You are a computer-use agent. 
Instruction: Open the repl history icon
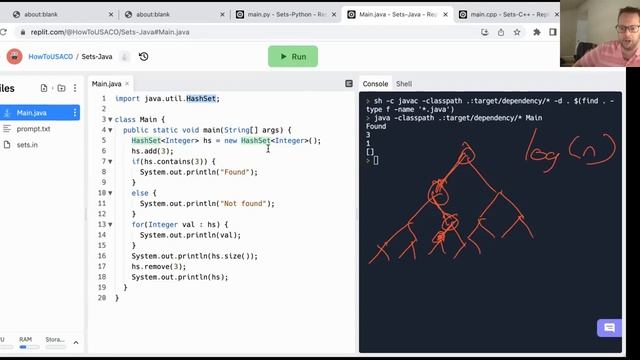[143, 56]
